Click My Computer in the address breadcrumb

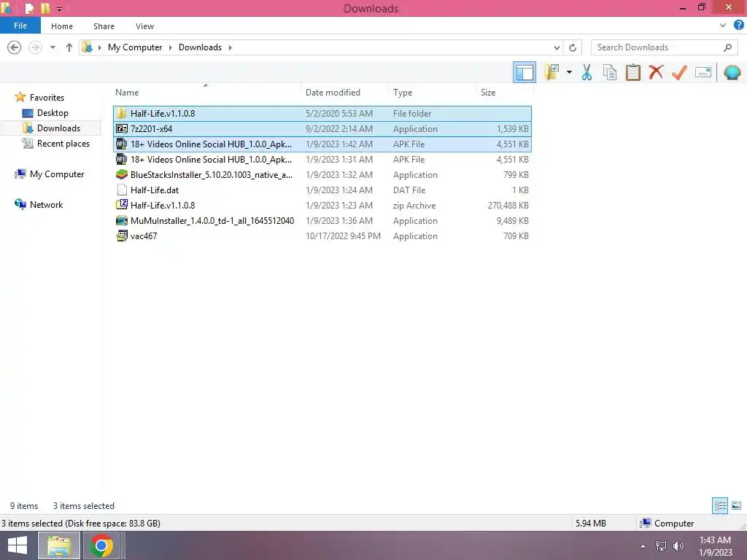tap(135, 47)
